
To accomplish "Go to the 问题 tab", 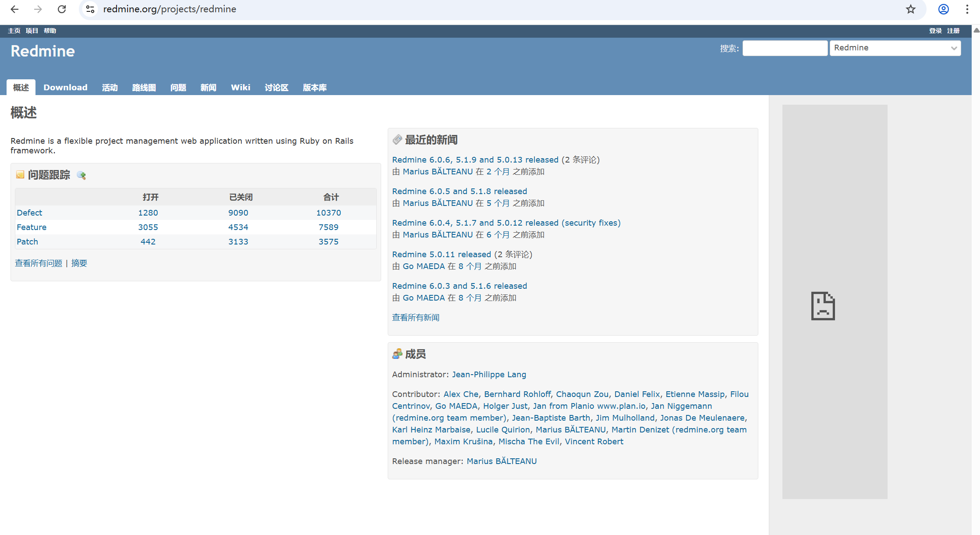I will 178,87.
